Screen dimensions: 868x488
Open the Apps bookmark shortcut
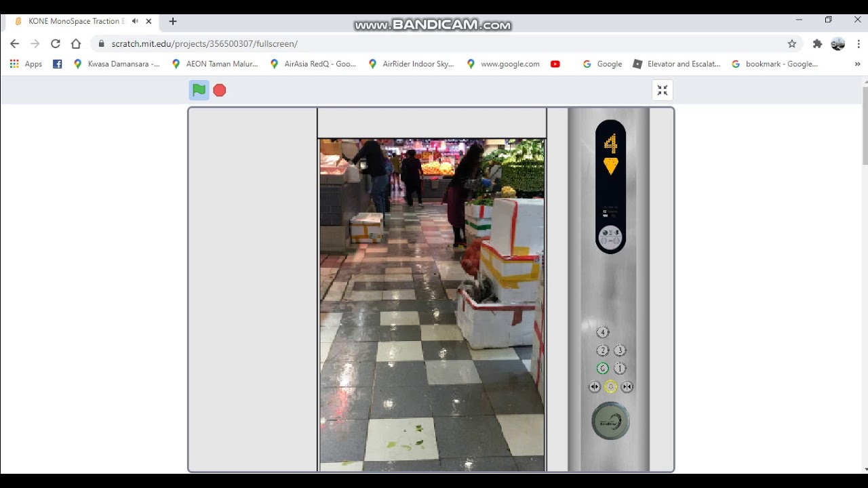[26, 64]
